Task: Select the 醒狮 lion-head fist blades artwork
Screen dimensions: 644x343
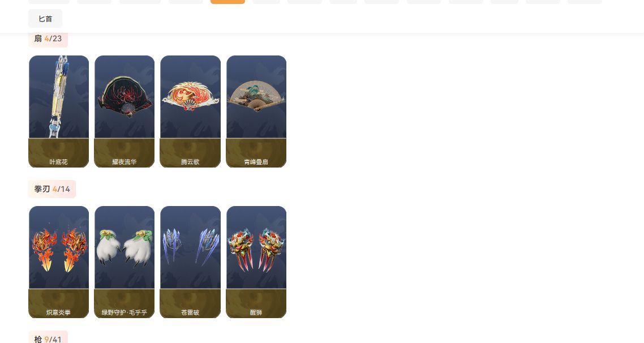Action: pos(256,247)
